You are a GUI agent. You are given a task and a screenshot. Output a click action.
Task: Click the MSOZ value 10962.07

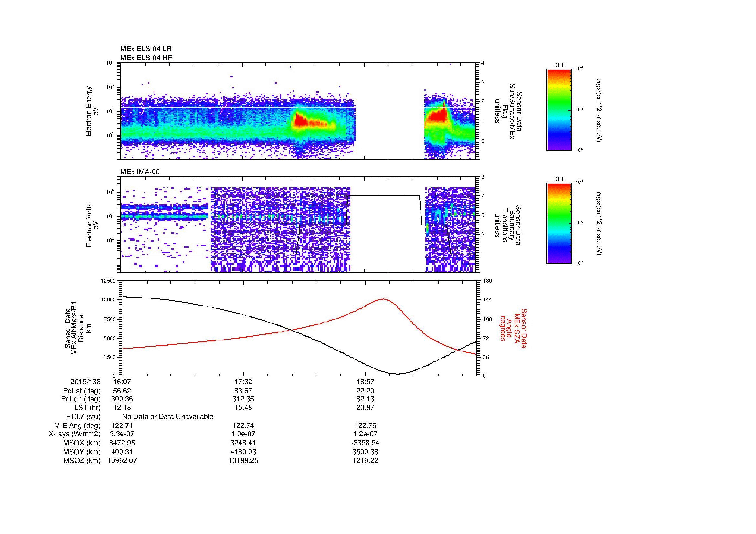(x=122, y=461)
